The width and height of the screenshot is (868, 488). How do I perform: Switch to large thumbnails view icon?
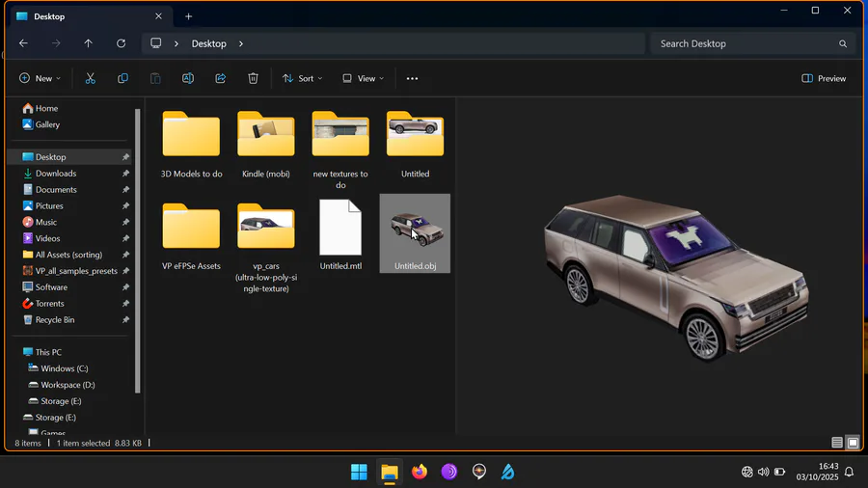854,443
